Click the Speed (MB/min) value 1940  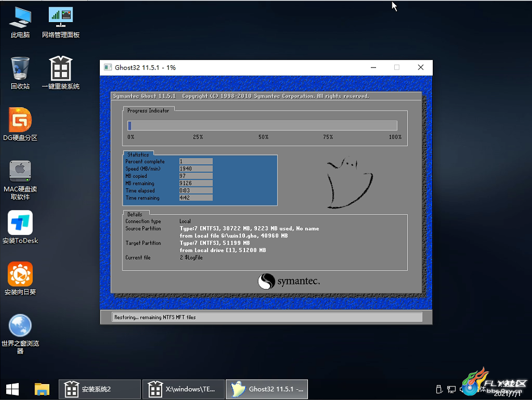[x=196, y=168]
